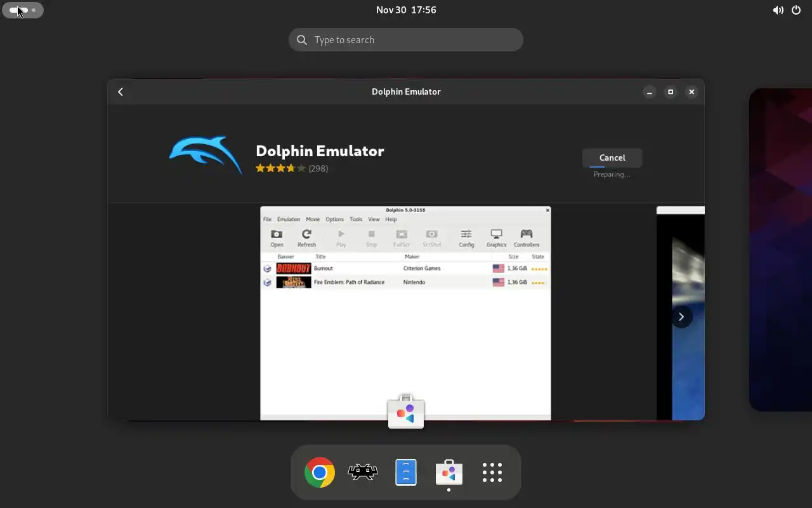This screenshot has width=812, height=508.
Task: Open the volume system menu
Action: 778,10
